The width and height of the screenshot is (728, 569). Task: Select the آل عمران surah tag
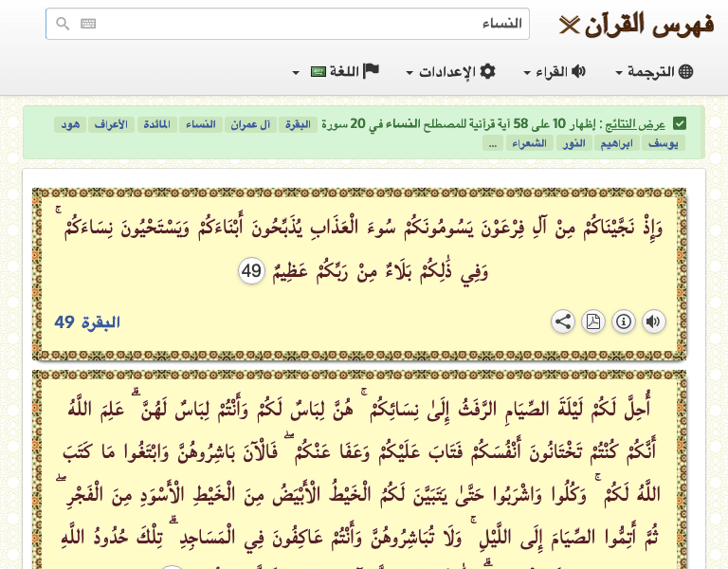pos(252,124)
